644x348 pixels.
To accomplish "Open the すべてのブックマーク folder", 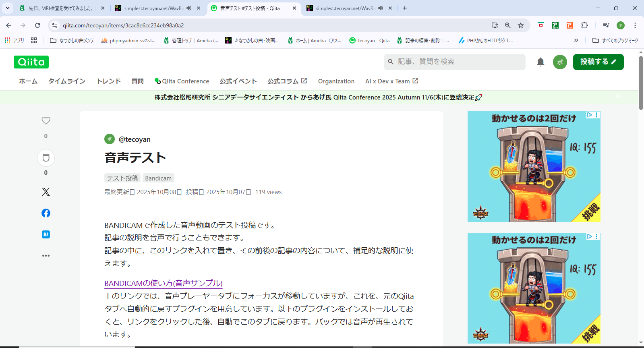I will coord(615,40).
